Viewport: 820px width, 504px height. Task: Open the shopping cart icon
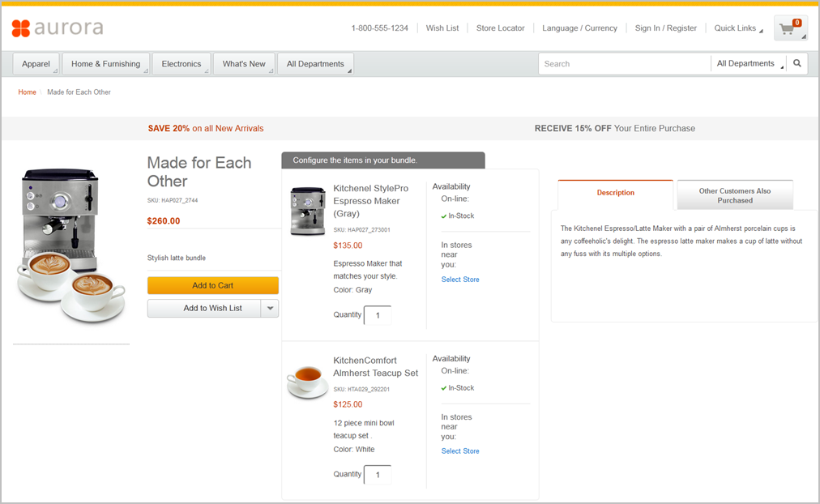789,29
